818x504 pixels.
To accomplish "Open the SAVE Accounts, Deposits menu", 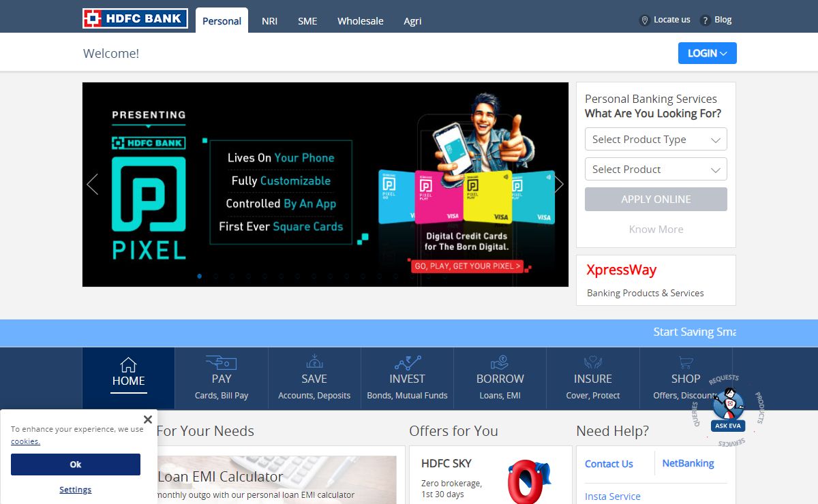I will pyautogui.click(x=314, y=378).
